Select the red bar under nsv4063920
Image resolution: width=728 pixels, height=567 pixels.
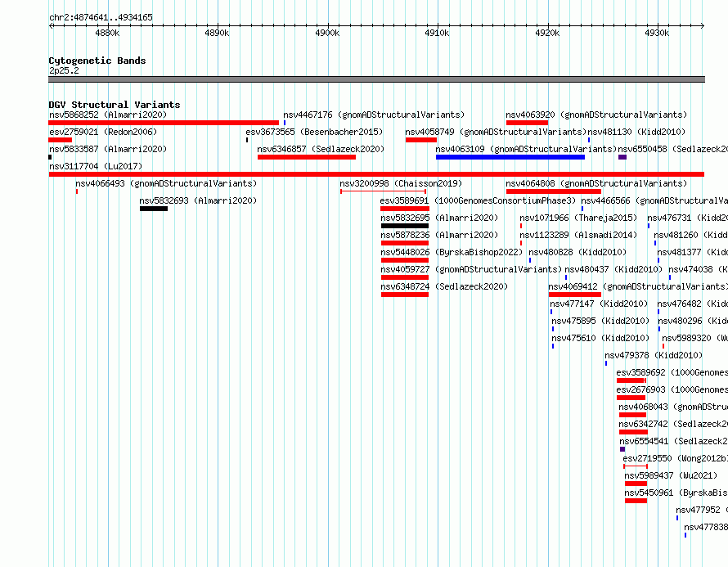[527, 123]
